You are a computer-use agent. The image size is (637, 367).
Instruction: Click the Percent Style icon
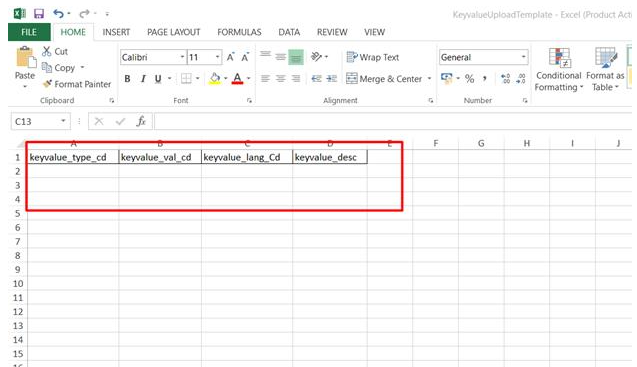coord(470,78)
